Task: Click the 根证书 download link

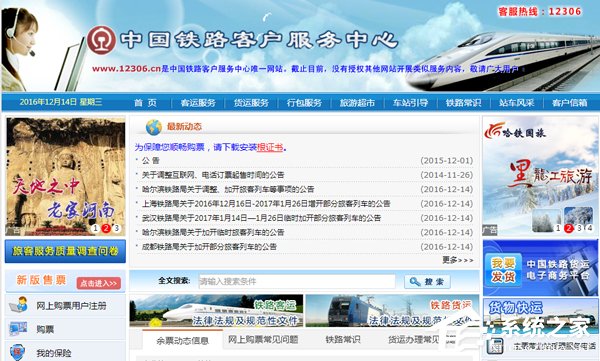Action: click(x=270, y=147)
